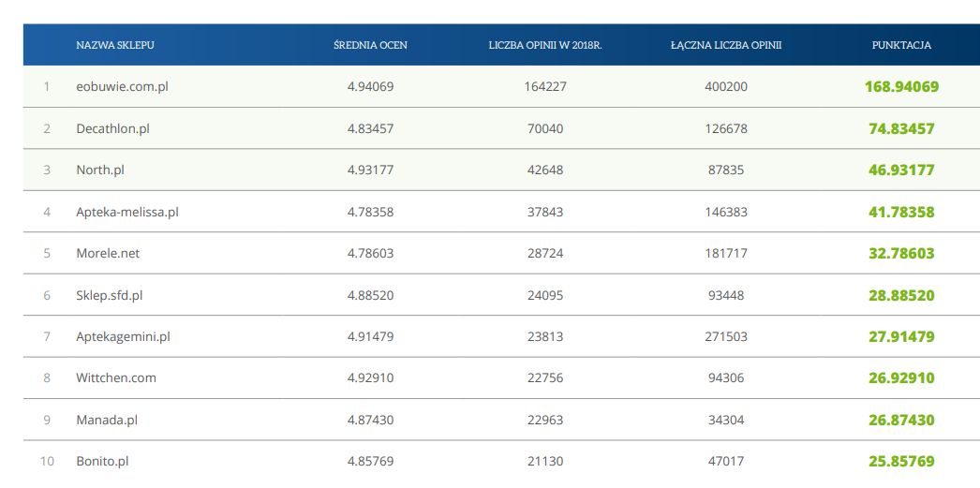Open the Sklep.sfd.pl shop entry

(x=109, y=295)
